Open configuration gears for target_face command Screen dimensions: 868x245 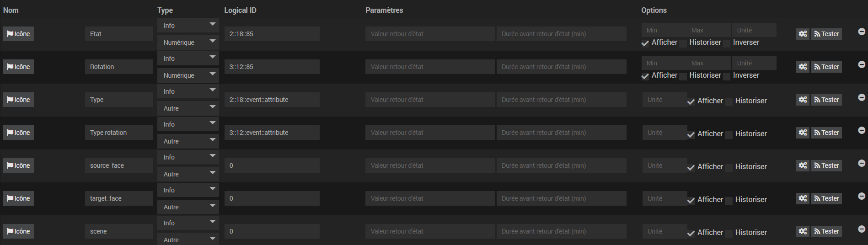point(803,198)
